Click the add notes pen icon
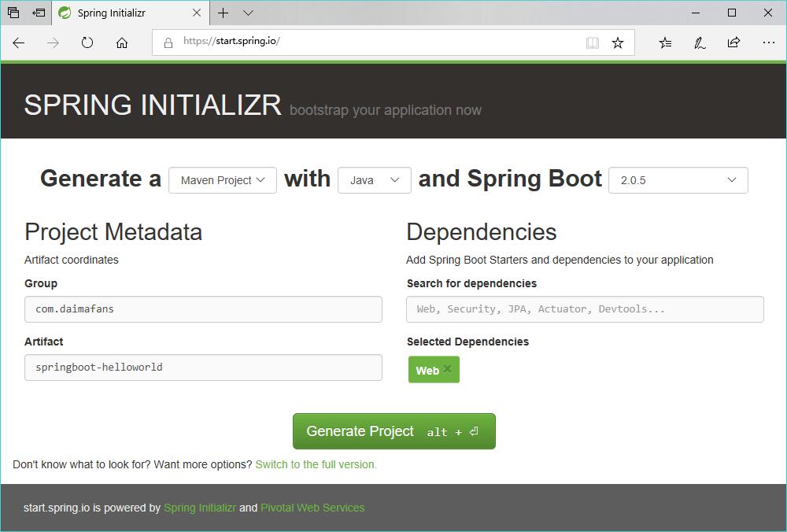Image resolution: width=787 pixels, height=532 pixels. [699, 42]
